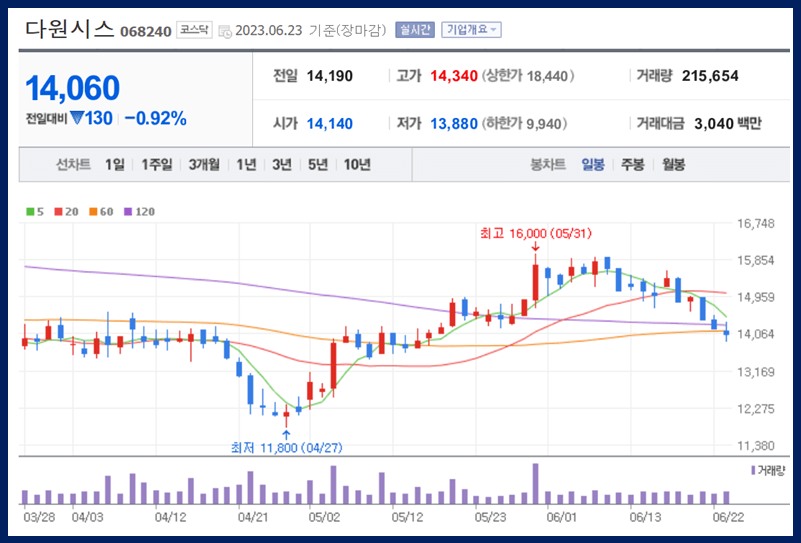
Task: Click the 다원시스 stock name
Action: click(69, 30)
